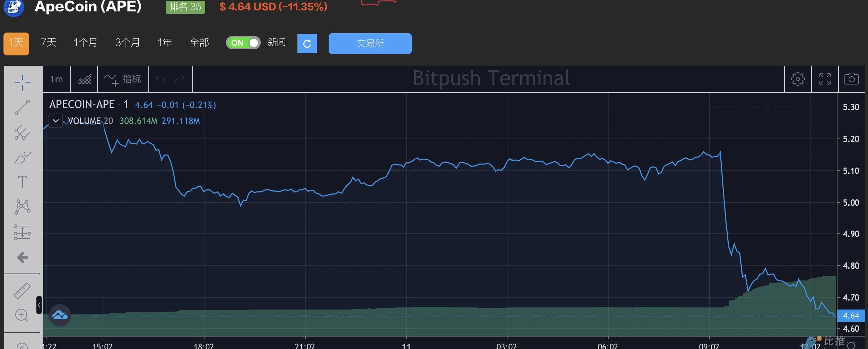Take a chart snapshot with camera icon
This screenshot has width=868, height=349.
(851, 79)
